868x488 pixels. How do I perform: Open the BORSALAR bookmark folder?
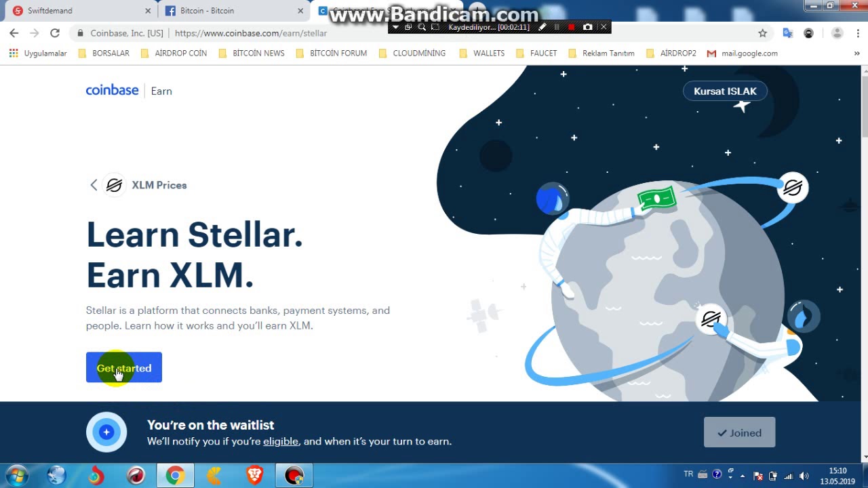coord(104,53)
